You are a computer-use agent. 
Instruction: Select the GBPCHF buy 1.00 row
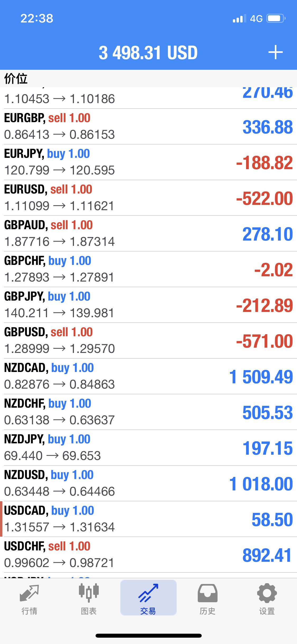[x=148, y=269]
